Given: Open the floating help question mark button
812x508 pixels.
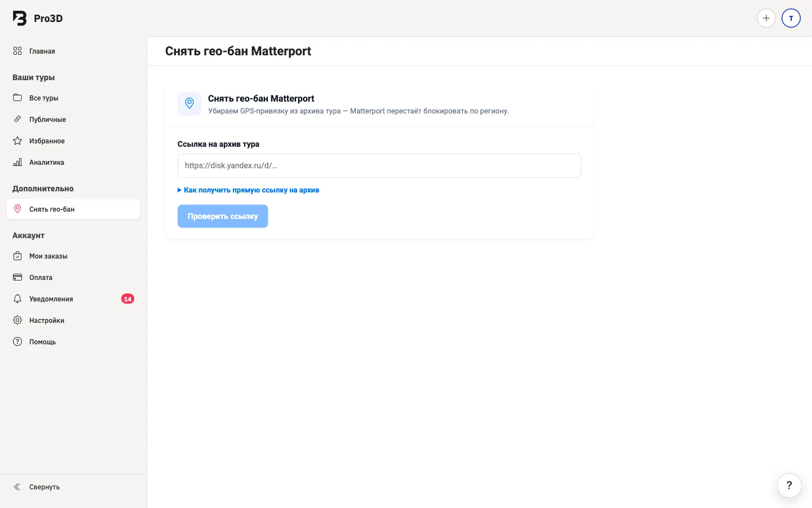Looking at the screenshot, I should 789,485.
